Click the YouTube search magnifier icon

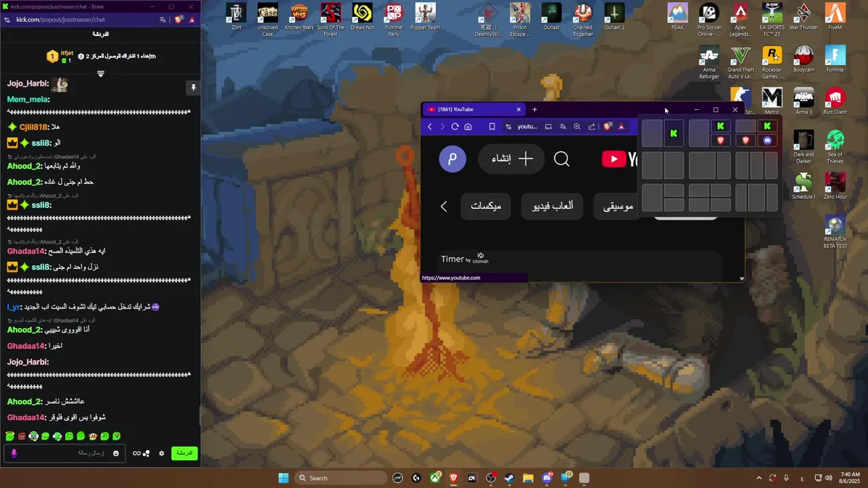click(x=561, y=159)
